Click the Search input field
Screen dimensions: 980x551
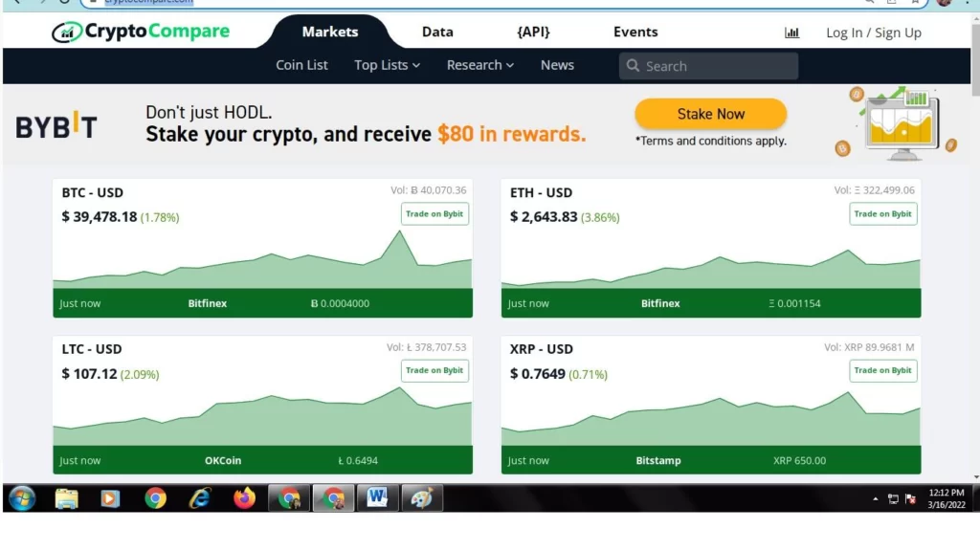[708, 66]
